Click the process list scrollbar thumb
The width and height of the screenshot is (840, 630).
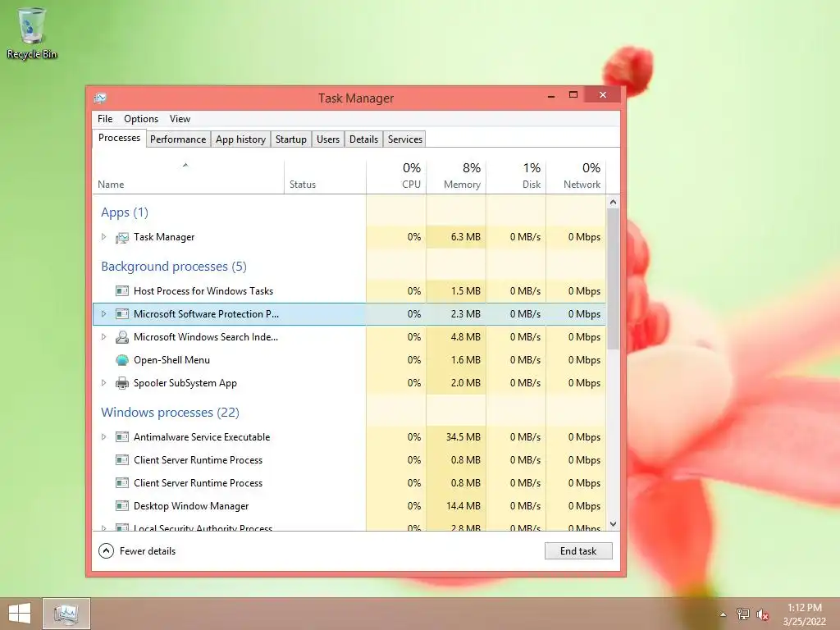pyautogui.click(x=614, y=280)
